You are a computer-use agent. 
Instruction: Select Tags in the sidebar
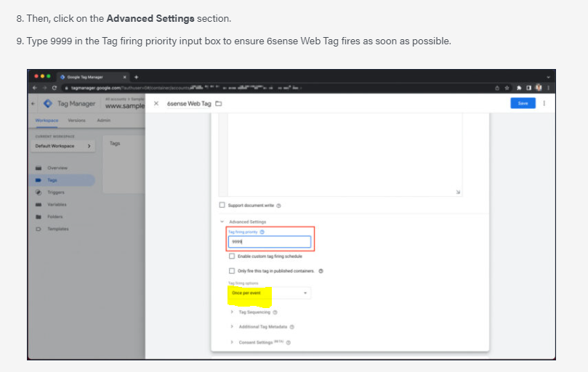pos(52,180)
